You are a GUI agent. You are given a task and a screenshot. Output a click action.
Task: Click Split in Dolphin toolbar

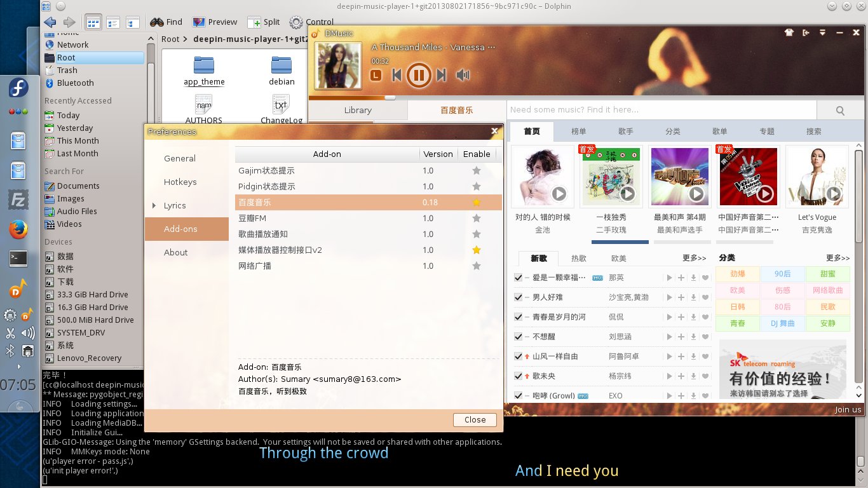coord(263,22)
